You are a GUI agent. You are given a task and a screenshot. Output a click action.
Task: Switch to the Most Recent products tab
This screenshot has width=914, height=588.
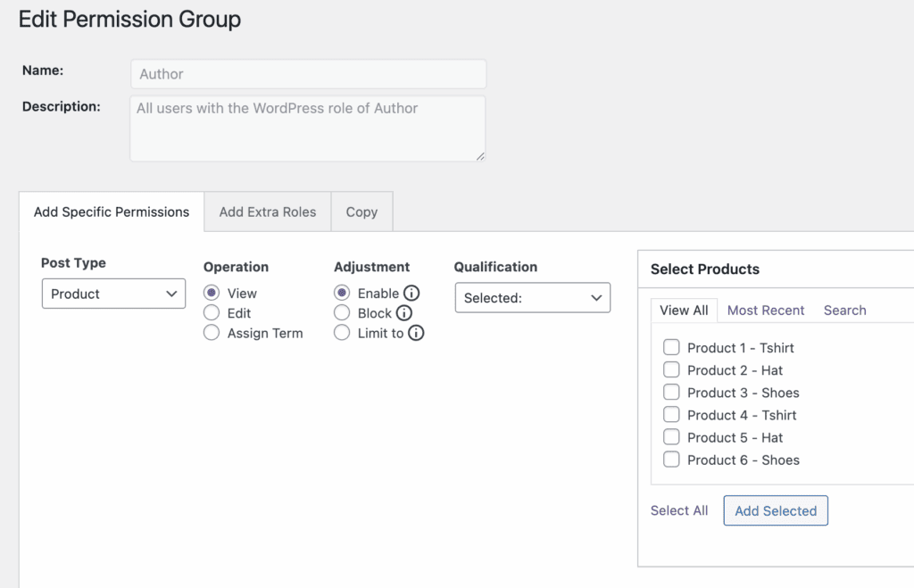point(766,310)
